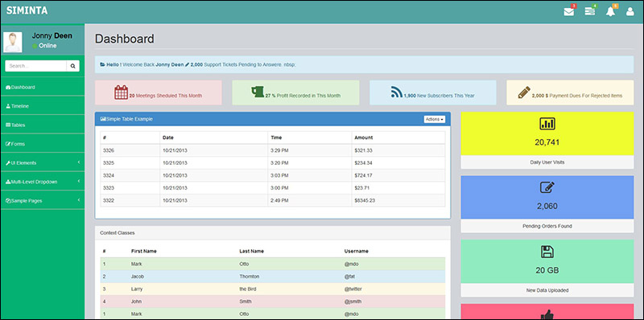The image size is (644, 320).
Task: Open the messages envelope icon
Action: (x=569, y=11)
